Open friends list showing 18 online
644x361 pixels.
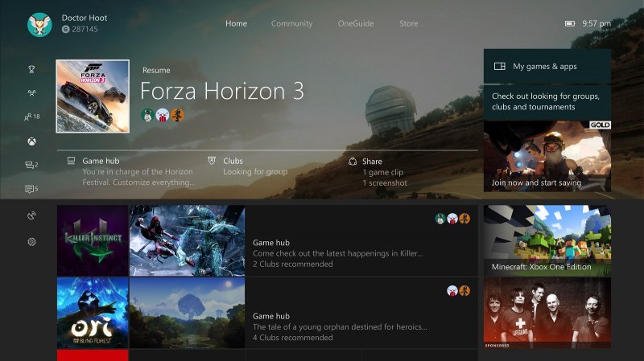(31, 117)
